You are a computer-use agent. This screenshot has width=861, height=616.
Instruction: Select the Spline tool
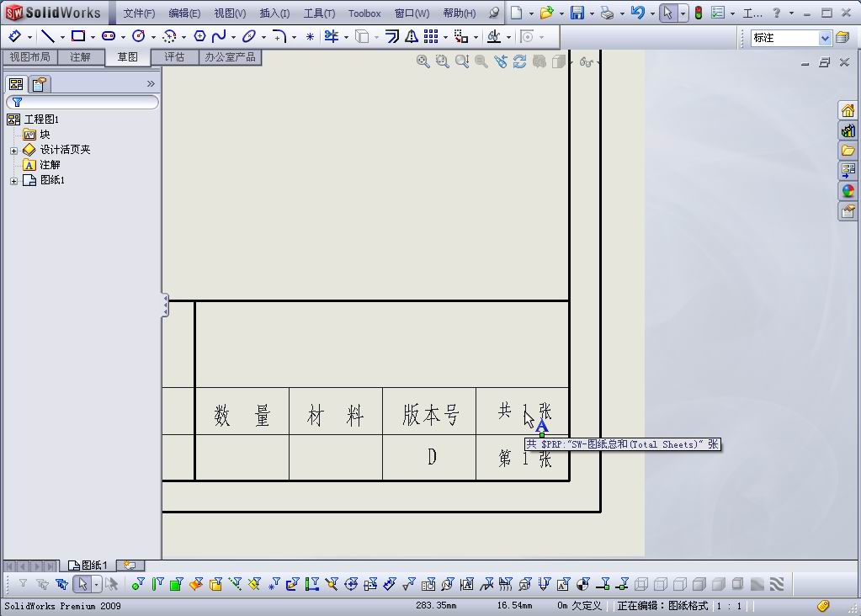[x=219, y=36]
